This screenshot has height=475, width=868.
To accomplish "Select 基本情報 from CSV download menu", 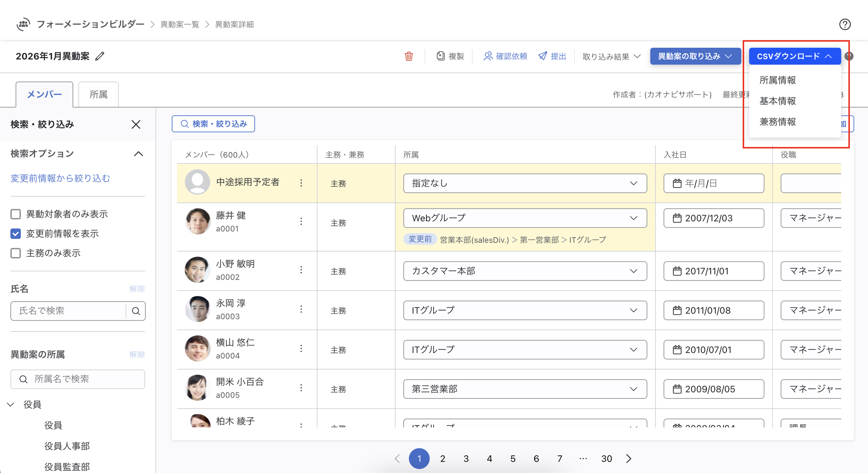I will coord(777,101).
